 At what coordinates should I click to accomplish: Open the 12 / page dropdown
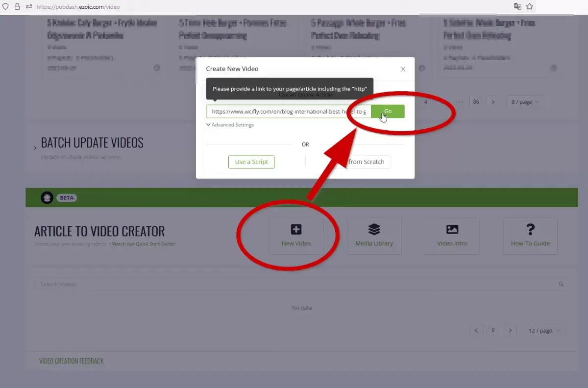544,331
